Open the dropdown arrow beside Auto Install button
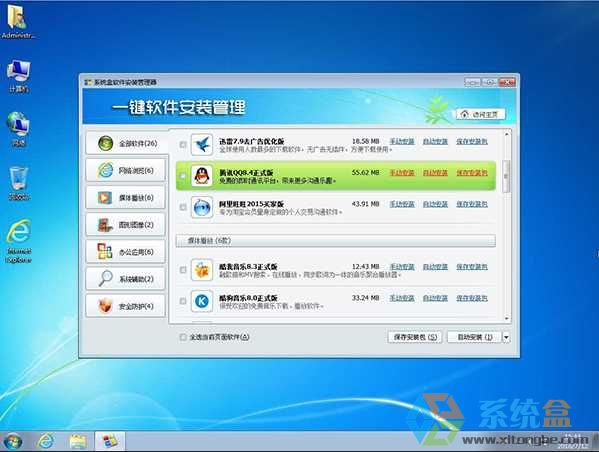This screenshot has height=452, width=599. (x=506, y=337)
